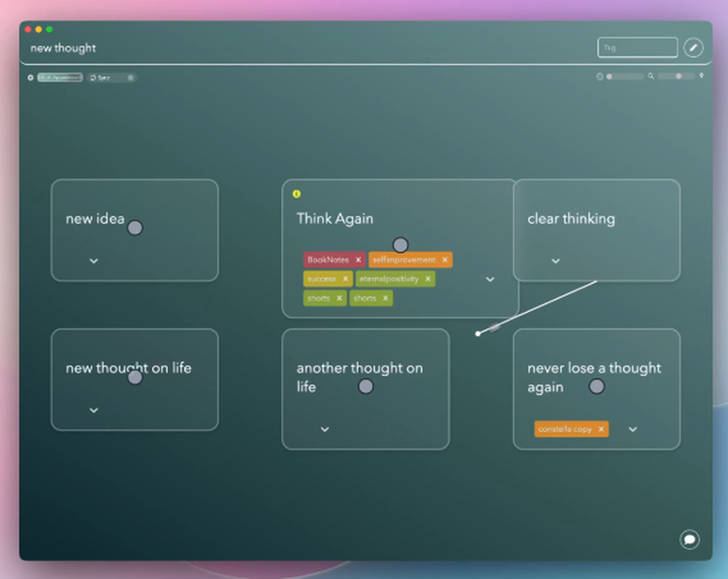Click the circular sync arrows icon

click(93, 78)
